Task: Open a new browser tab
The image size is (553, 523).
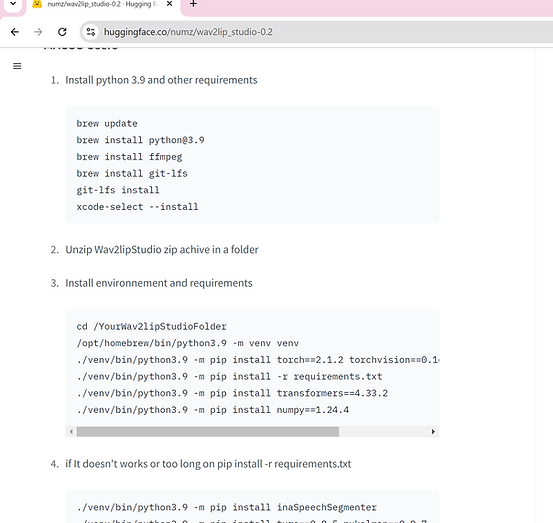Action: point(193,4)
